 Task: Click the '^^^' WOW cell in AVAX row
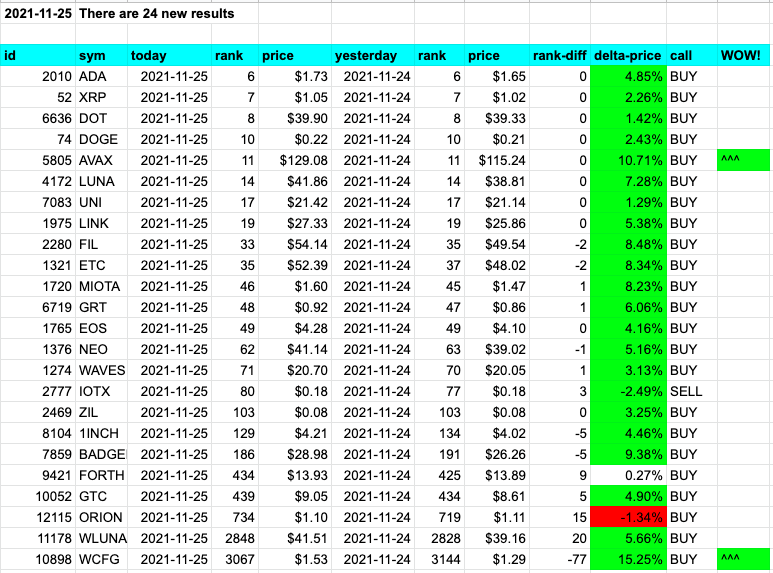743,160
